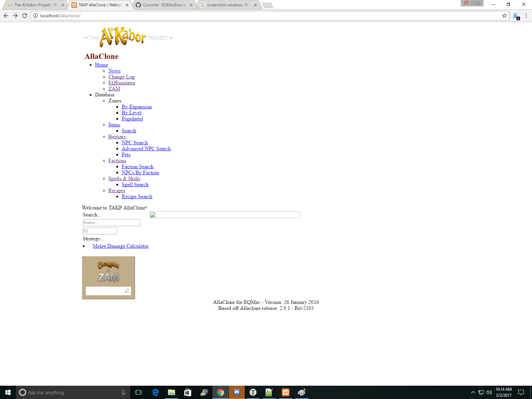Open Advanced NPC Search

coord(146,149)
